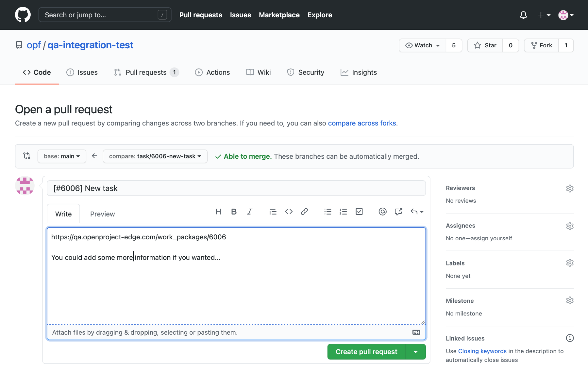Expand the base: main branch selector

(62, 156)
